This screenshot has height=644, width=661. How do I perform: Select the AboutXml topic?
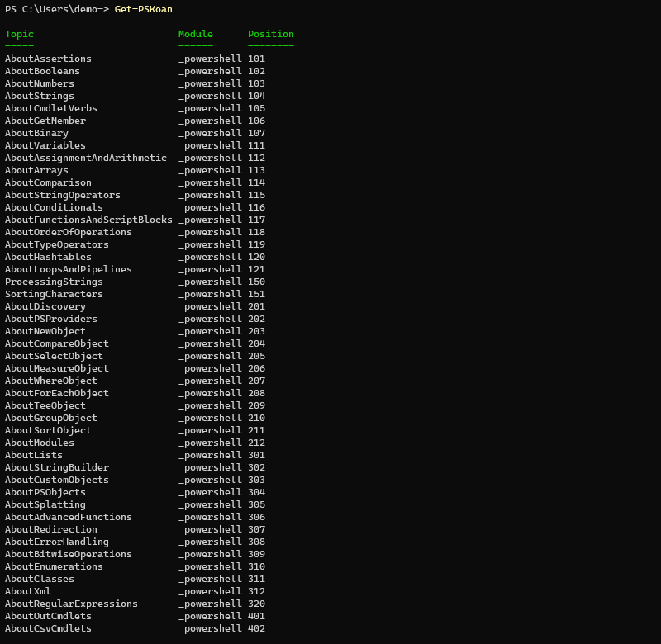[x=28, y=591]
